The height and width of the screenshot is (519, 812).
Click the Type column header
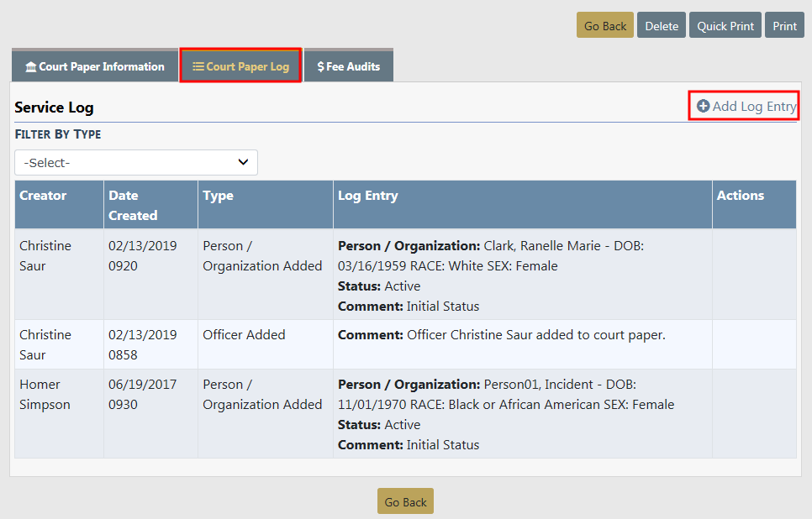(x=218, y=196)
